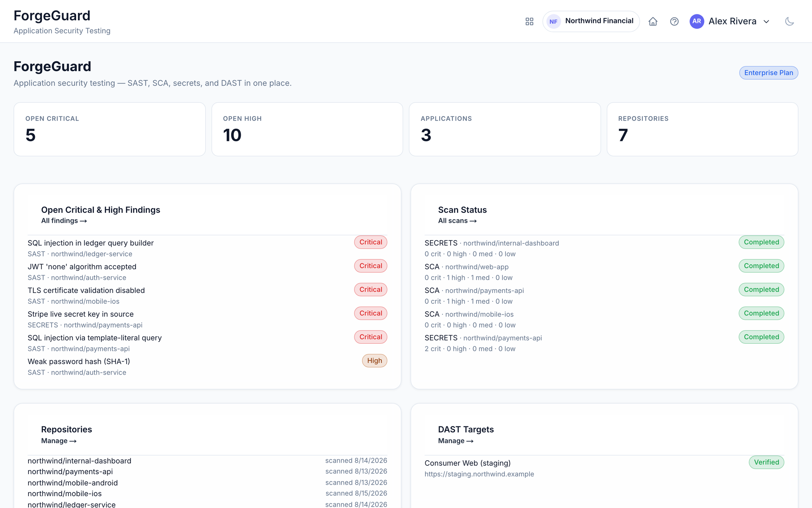Click the NF organization badge
812x508 pixels.
(553, 21)
